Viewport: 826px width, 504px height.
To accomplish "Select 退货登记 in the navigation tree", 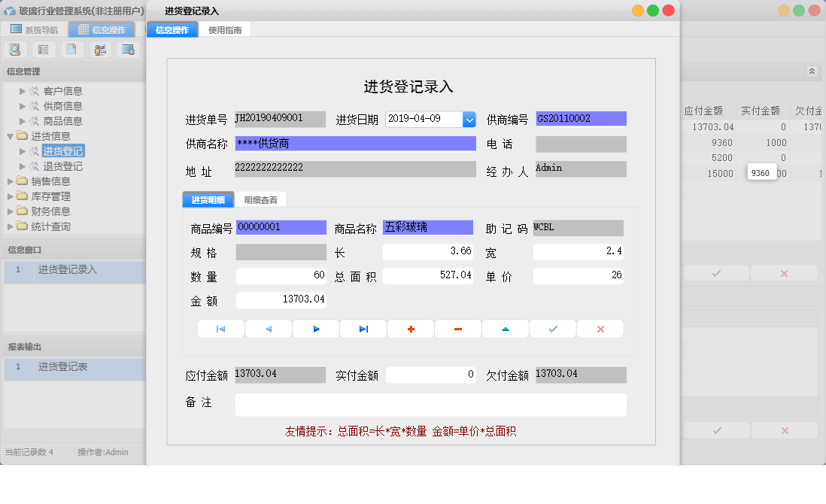I will tap(62, 165).
